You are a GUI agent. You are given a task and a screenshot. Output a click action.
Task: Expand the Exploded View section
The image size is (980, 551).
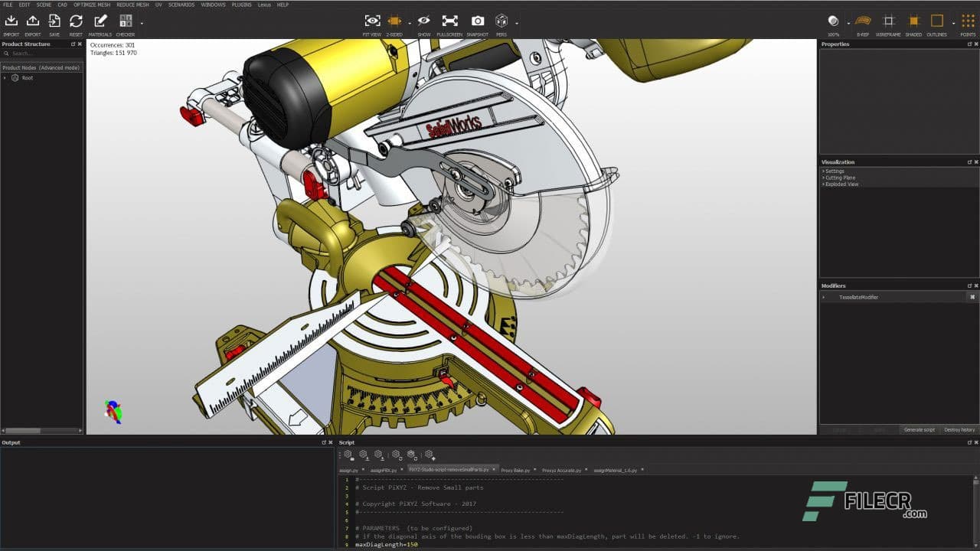[x=841, y=184]
